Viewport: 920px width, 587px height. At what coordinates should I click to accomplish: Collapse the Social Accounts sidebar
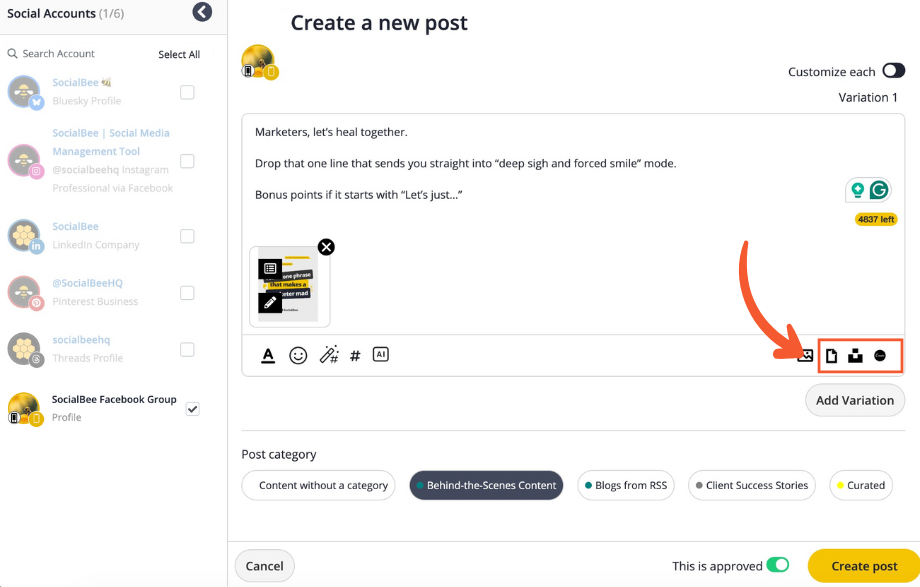pos(203,13)
